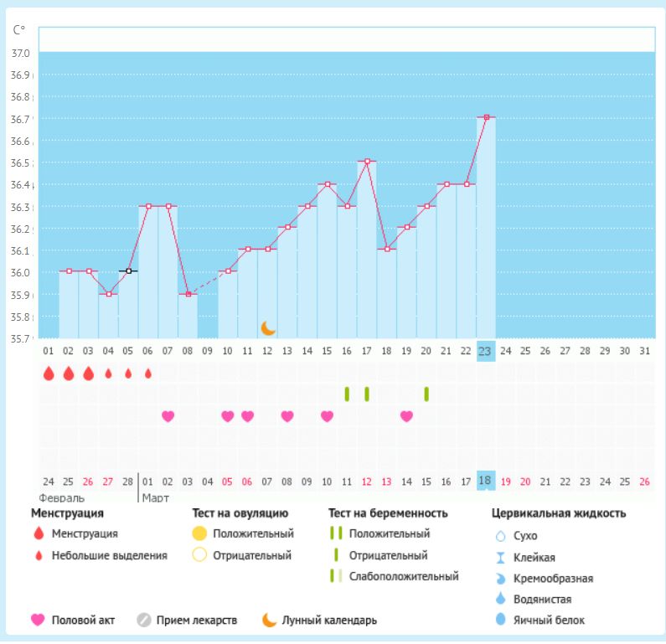
Task: Click the small spotting drop on day 05
Action: coord(128,374)
